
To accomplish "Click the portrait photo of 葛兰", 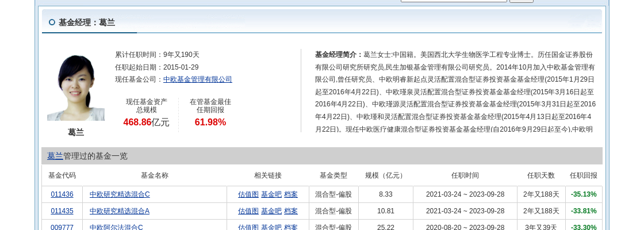I will click(76, 87).
